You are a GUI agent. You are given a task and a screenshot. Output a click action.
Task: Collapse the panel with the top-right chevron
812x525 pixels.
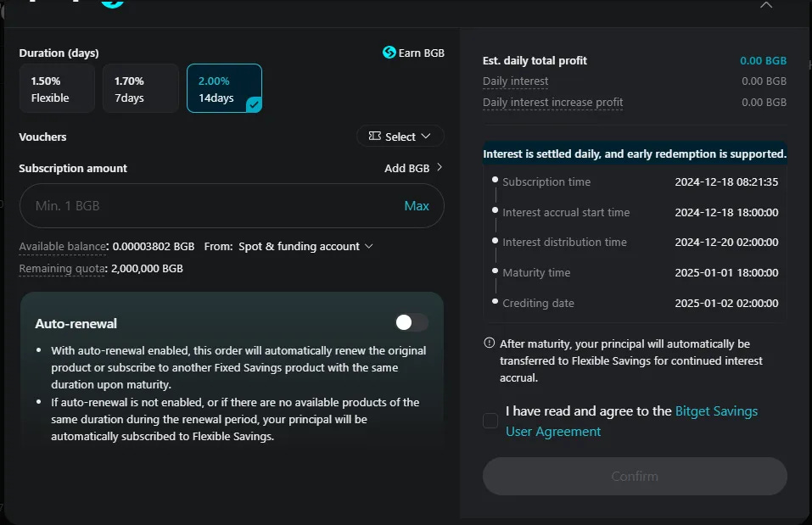[766, 6]
